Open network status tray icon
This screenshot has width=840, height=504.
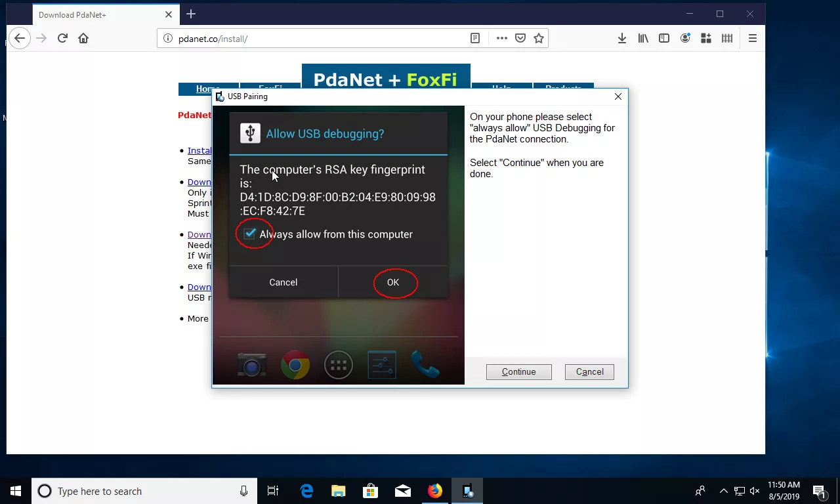(740, 491)
